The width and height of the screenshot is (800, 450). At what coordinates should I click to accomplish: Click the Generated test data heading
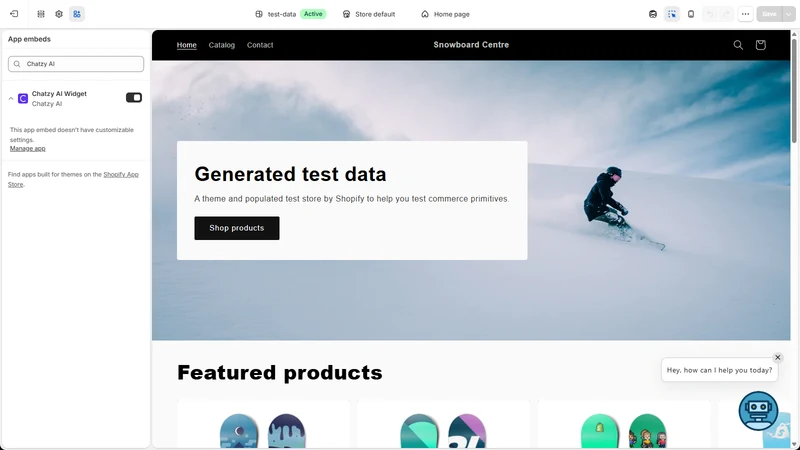[290, 174]
